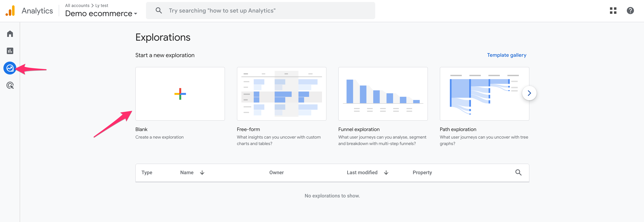Click the Owner column header
This screenshot has width=644, height=222.
[x=276, y=173]
